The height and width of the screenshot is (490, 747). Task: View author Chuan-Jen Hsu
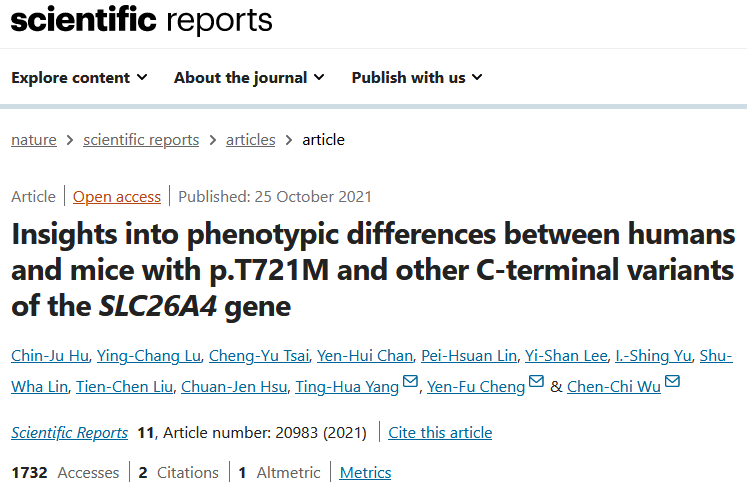(x=234, y=387)
